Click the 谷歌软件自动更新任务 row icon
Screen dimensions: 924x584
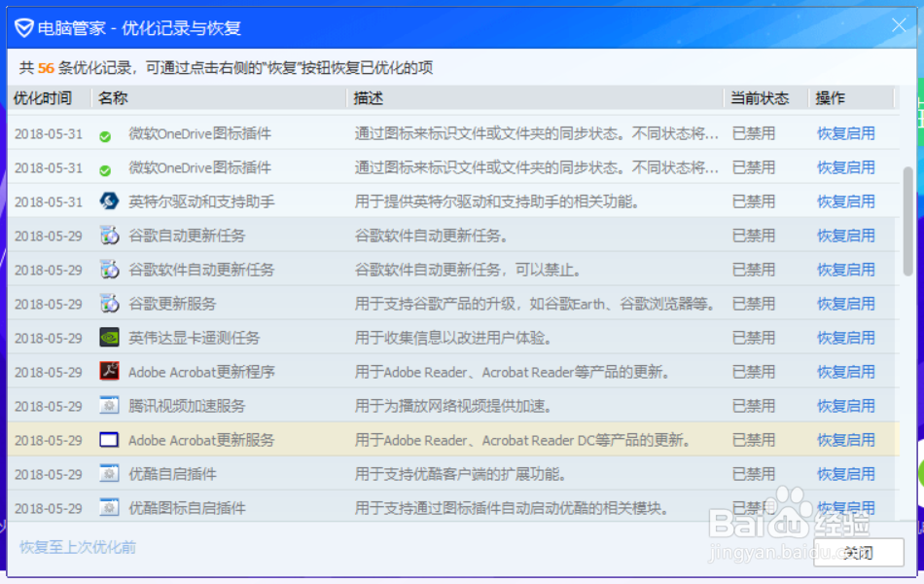(x=109, y=270)
